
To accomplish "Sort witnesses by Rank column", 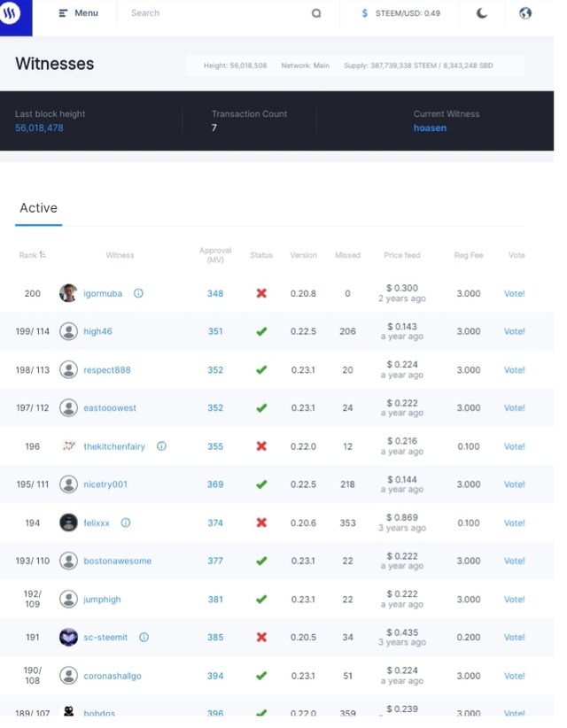I will 32,255.
